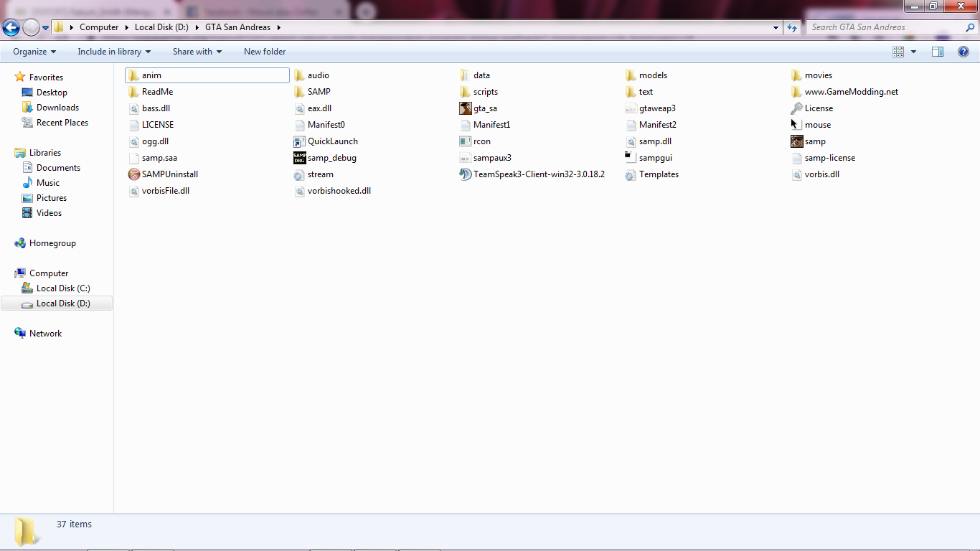Click the New folder button
This screenshot has width=980, height=551.
pos(265,52)
